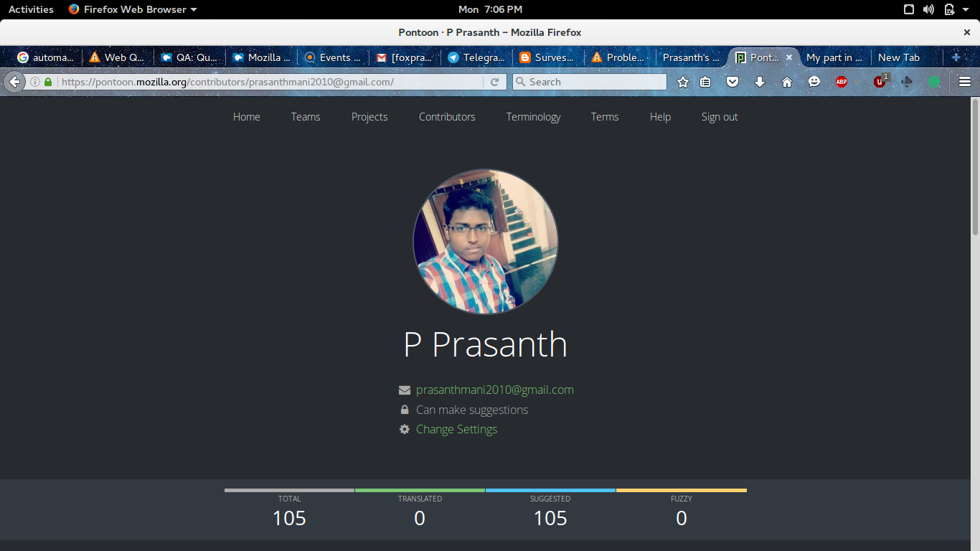Save page to Pocket icon
This screenshot has width=980, height=551.
(732, 82)
